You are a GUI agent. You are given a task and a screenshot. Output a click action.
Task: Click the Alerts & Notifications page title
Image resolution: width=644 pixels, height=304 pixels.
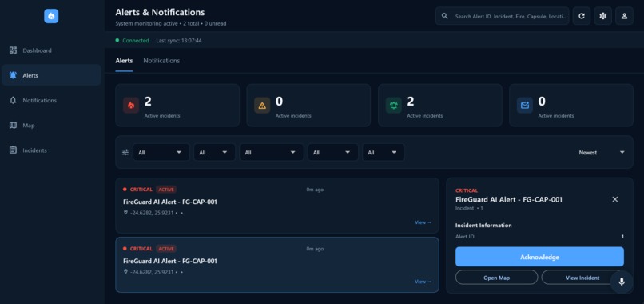click(x=160, y=12)
